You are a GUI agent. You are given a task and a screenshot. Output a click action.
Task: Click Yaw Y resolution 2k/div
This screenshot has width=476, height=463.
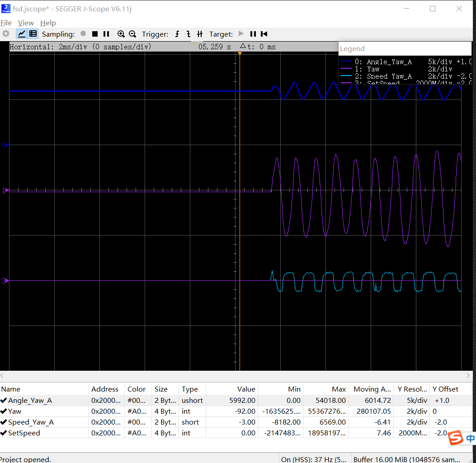412,411
